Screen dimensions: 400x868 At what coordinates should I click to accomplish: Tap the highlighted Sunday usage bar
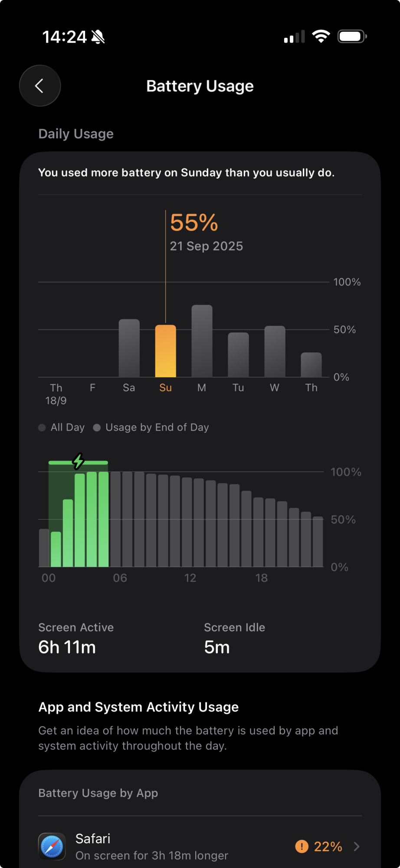click(165, 351)
